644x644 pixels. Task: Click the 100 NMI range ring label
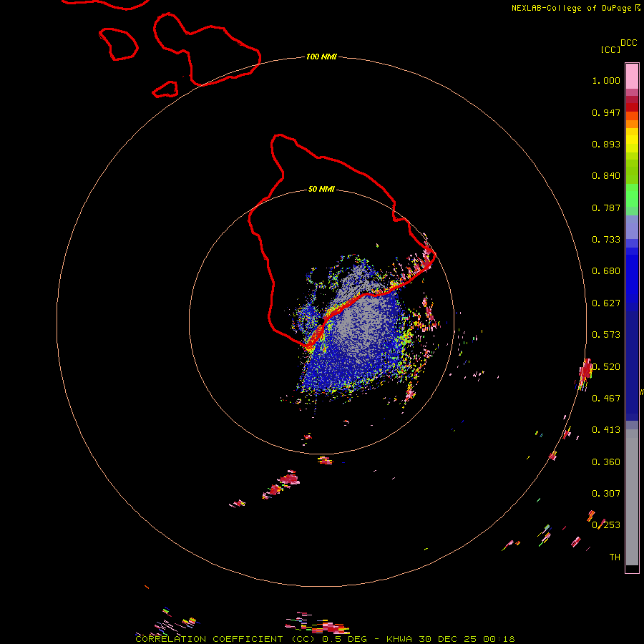point(321,57)
